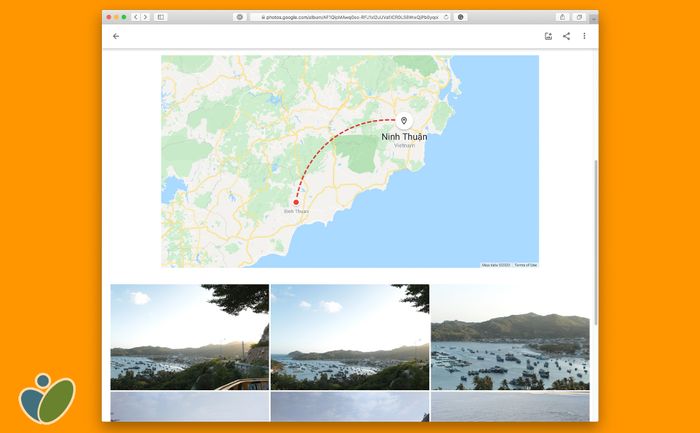Click the Safari share icon in toolbar

562,17
